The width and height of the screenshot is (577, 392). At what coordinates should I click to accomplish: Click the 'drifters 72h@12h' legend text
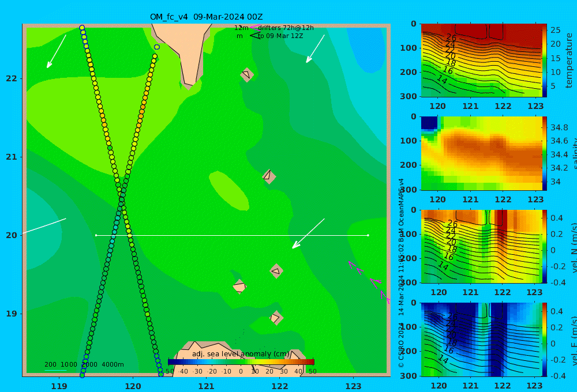pyautogui.click(x=286, y=28)
